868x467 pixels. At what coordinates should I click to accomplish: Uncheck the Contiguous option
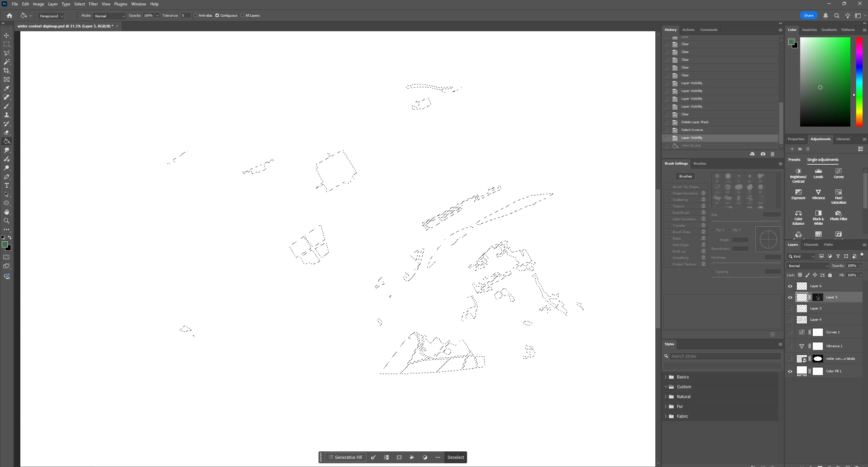coord(217,16)
